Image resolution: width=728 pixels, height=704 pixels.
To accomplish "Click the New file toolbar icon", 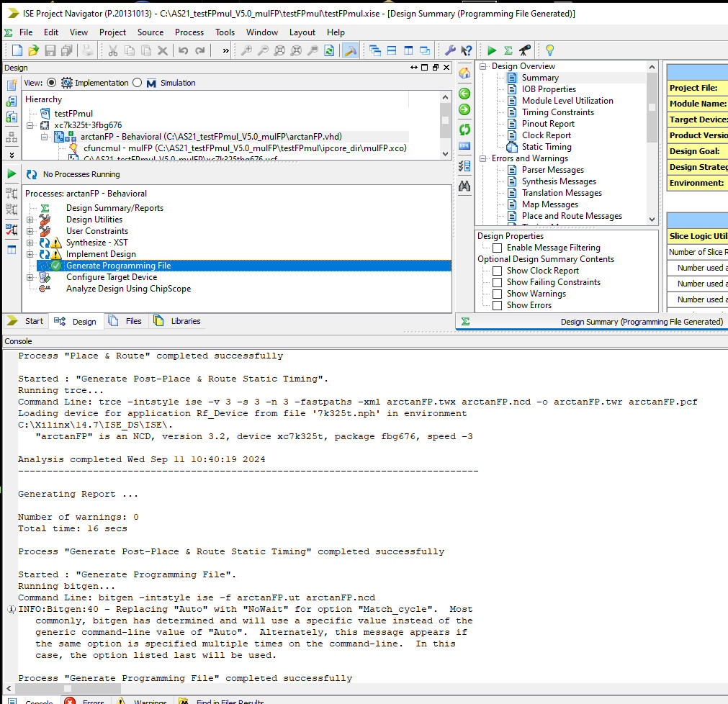I will coord(17,50).
